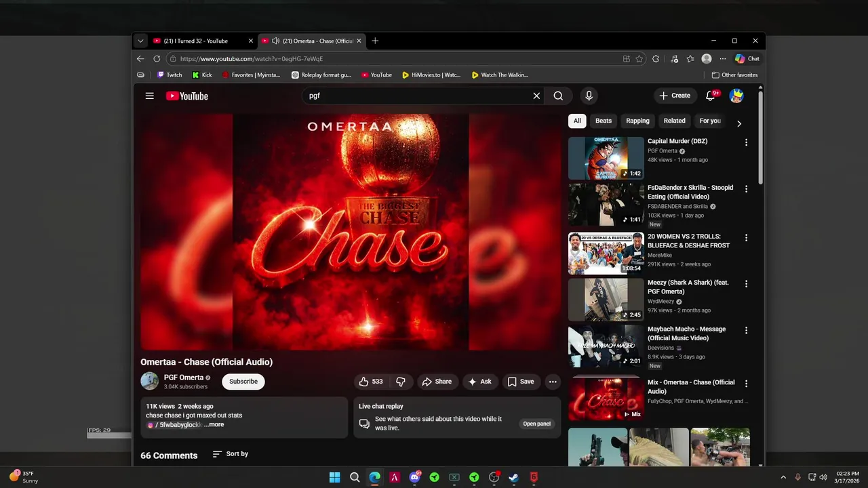Viewport: 868px width, 488px height.
Task: Clear the search box with the X
Action: (x=536, y=96)
